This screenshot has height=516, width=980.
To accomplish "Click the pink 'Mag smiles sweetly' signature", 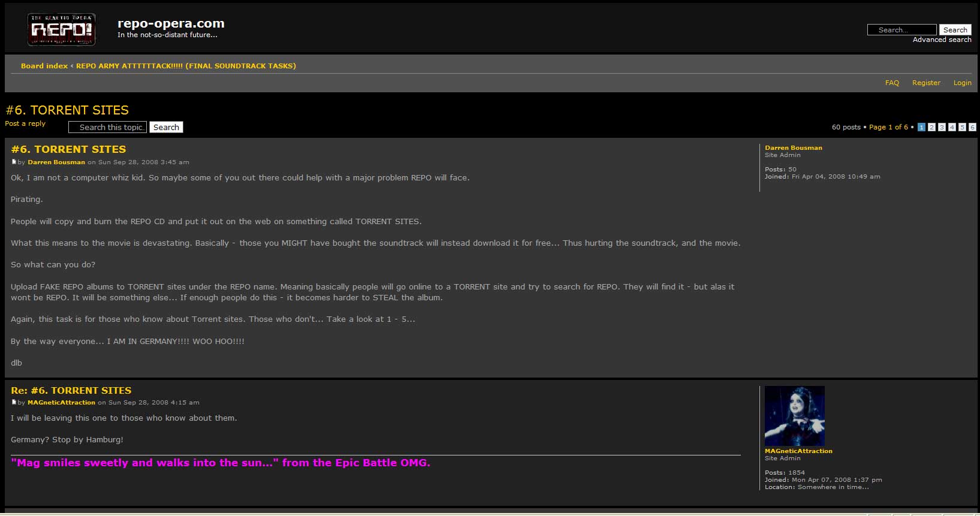I will [x=221, y=463].
